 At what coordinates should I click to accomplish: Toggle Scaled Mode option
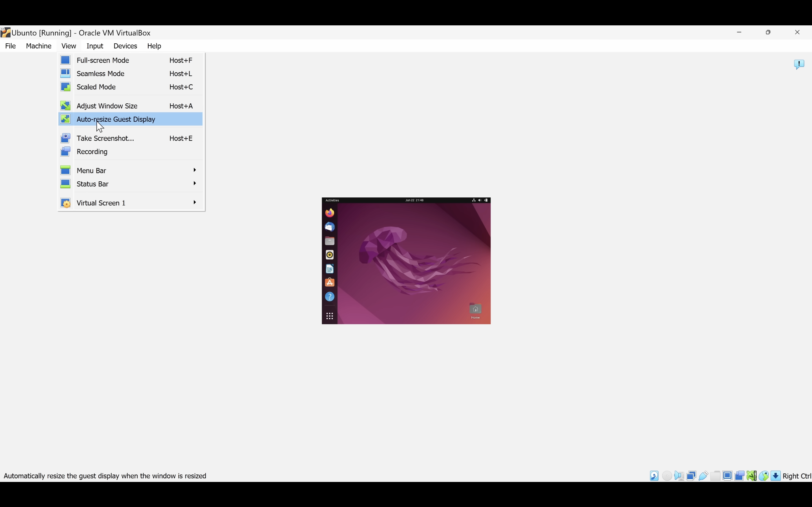click(x=96, y=87)
